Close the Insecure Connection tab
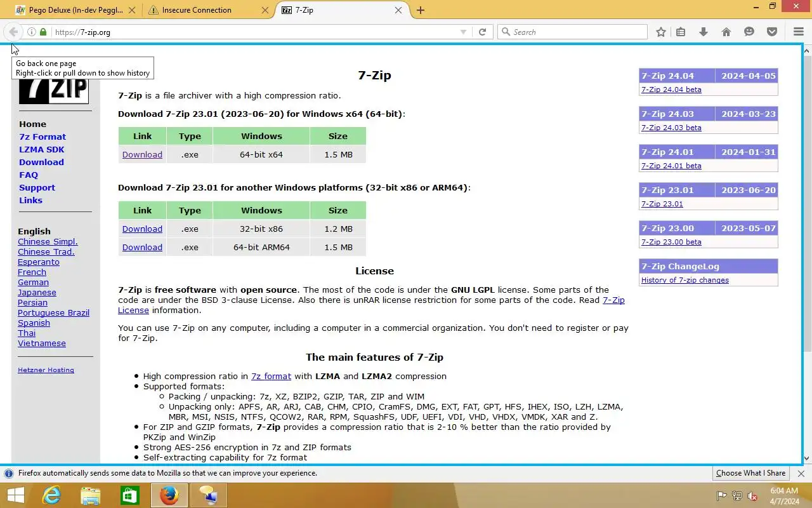The height and width of the screenshot is (508, 812). 265,10
